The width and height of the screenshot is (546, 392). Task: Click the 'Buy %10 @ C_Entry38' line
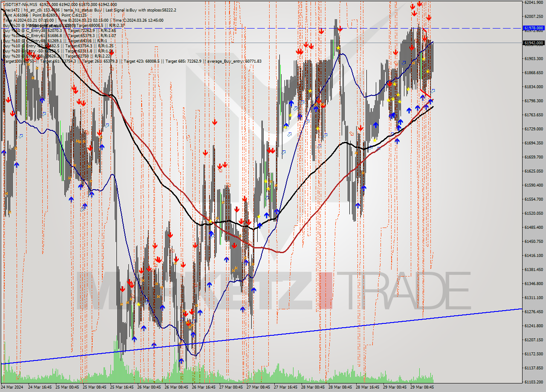[59, 30]
